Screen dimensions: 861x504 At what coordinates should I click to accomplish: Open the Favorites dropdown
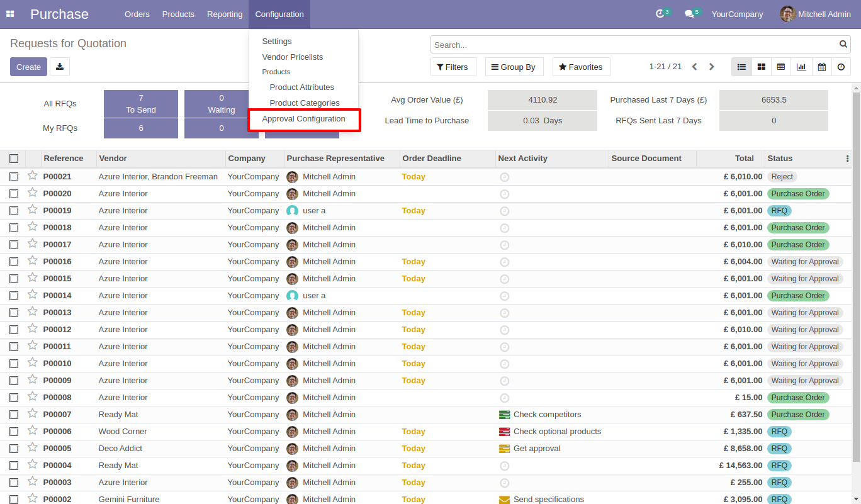(582, 67)
